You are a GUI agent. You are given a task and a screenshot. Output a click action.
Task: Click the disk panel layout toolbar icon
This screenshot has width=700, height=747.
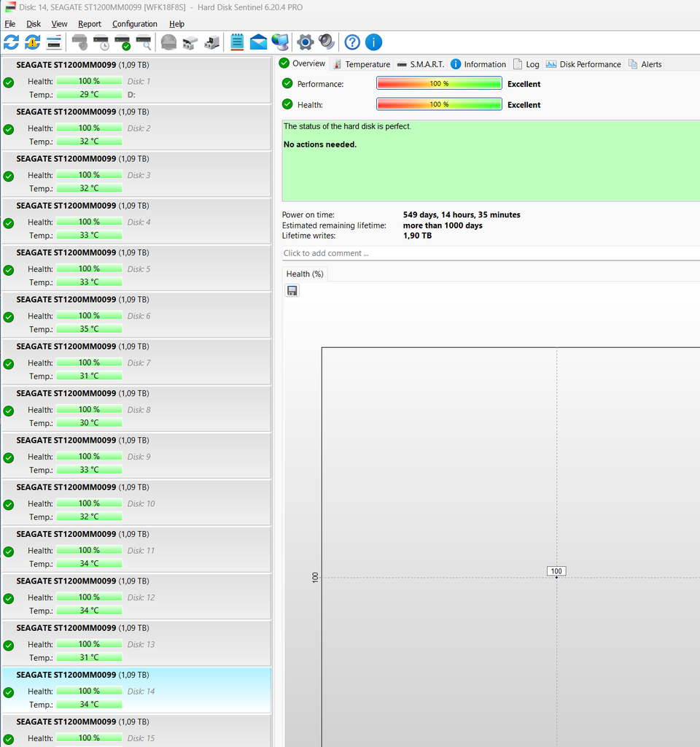coord(54,42)
